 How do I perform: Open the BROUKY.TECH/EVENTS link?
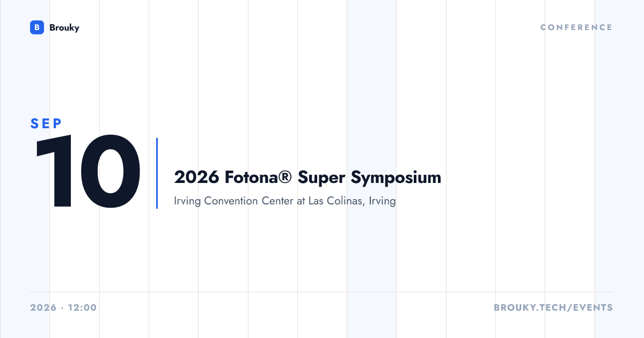tap(553, 308)
